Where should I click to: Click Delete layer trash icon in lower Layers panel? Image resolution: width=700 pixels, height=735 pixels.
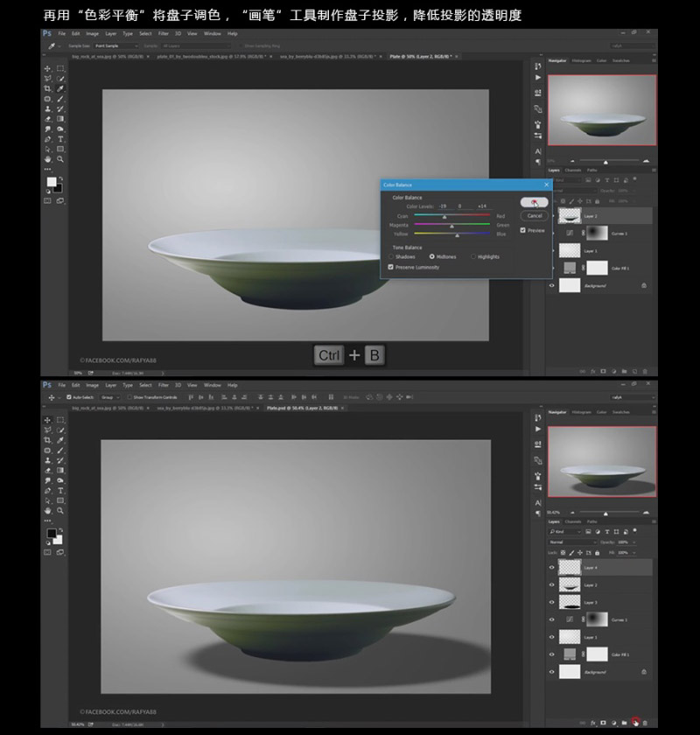click(645, 723)
